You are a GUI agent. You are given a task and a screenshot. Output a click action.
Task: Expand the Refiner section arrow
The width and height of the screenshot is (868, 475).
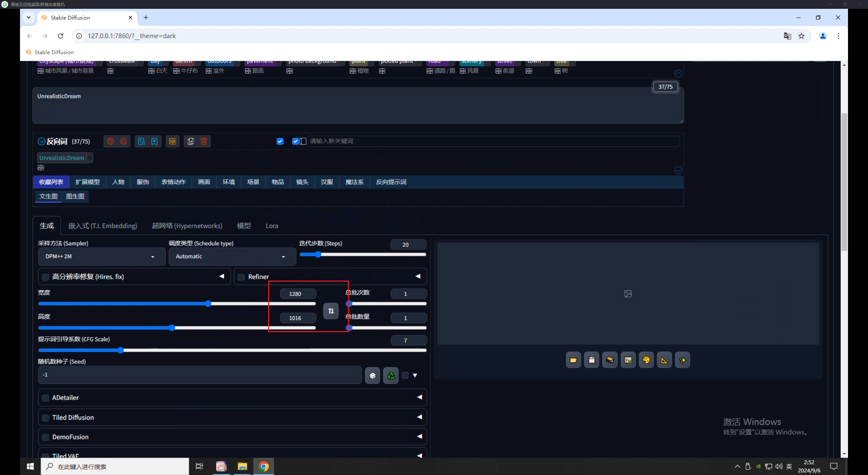click(418, 277)
